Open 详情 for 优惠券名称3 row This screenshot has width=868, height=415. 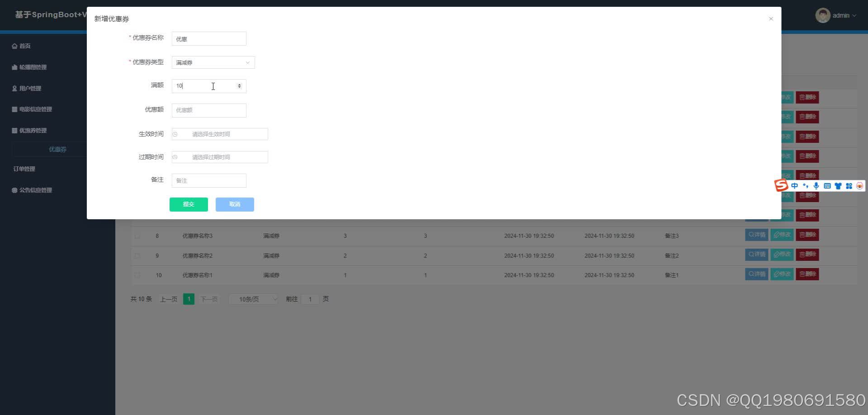[x=756, y=235]
